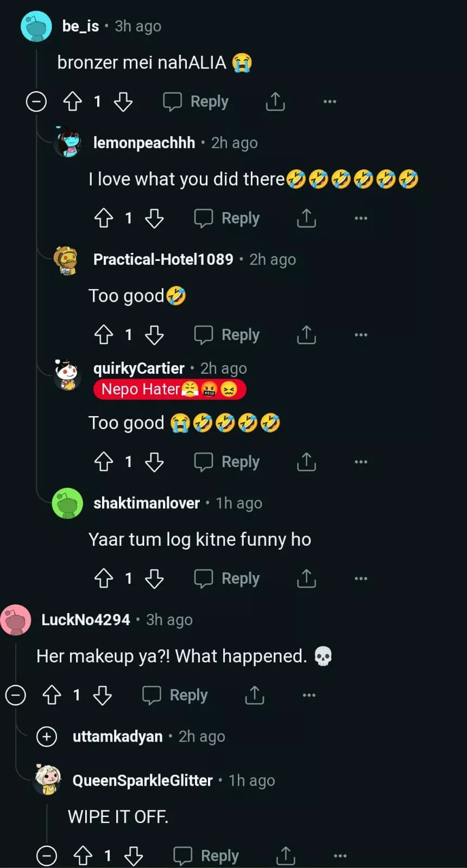
Task: Tap quirkyCartier's Nepo Hater flair
Action: click(169, 389)
